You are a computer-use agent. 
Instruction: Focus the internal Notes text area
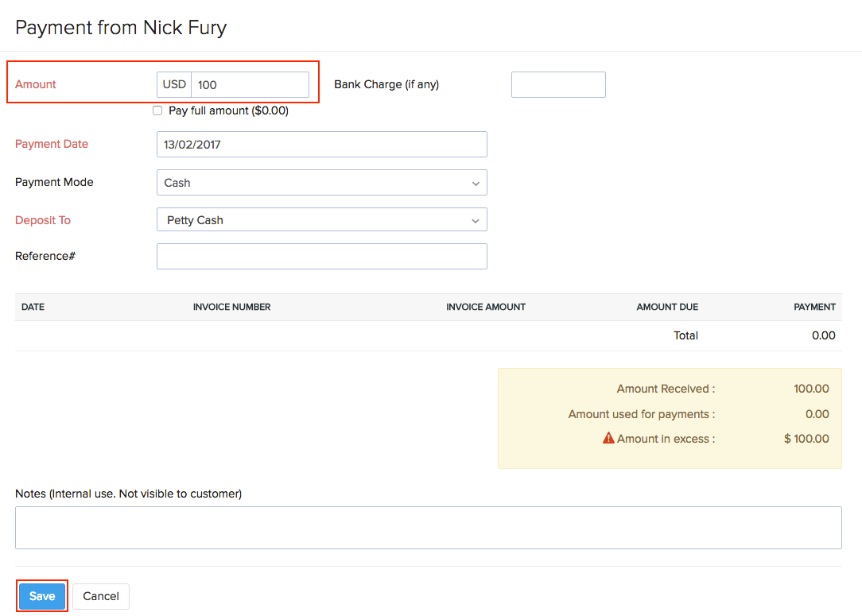click(x=429, y=528)
